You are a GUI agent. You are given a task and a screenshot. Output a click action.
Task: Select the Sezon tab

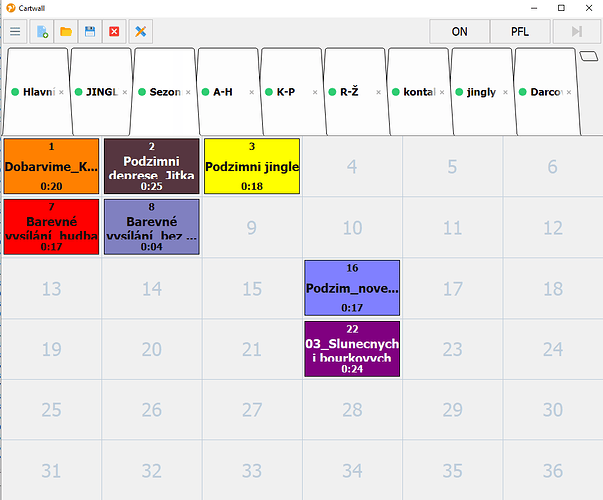point(164,92)
